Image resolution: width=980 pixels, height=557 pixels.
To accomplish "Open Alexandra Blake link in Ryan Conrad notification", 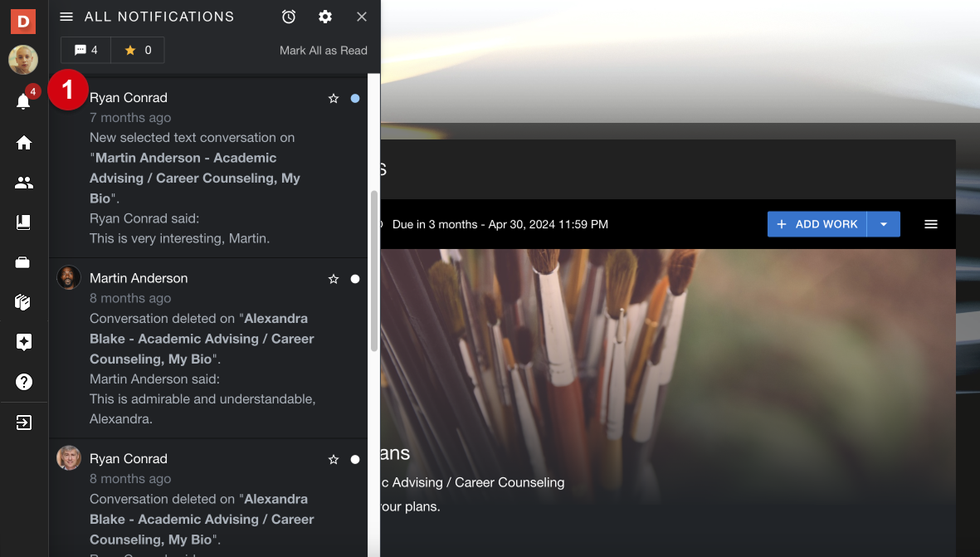I will [x=202, y=520].
